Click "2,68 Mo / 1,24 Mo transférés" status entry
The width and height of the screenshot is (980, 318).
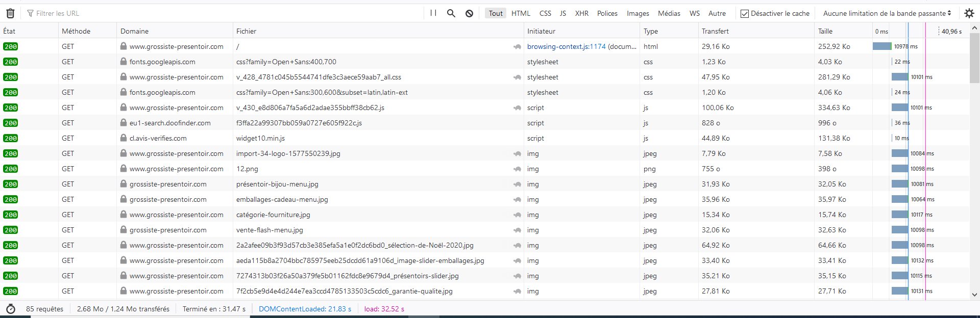point(123,309)
